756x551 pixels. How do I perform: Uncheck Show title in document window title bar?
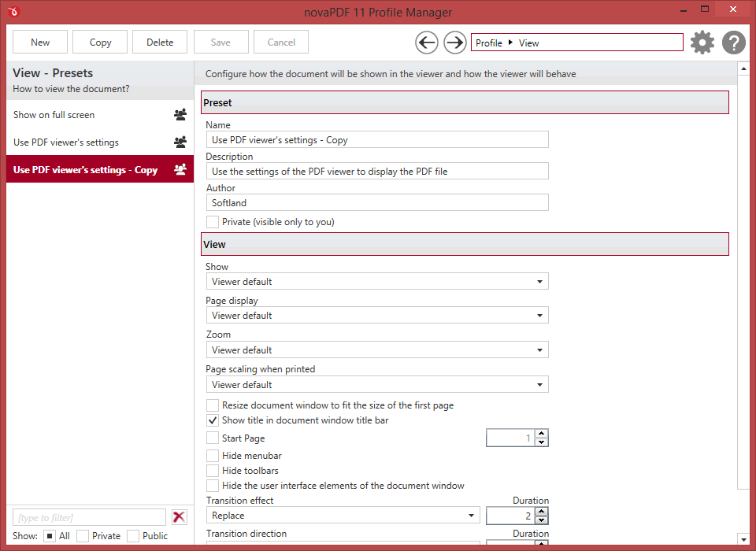tap(212, 420)
